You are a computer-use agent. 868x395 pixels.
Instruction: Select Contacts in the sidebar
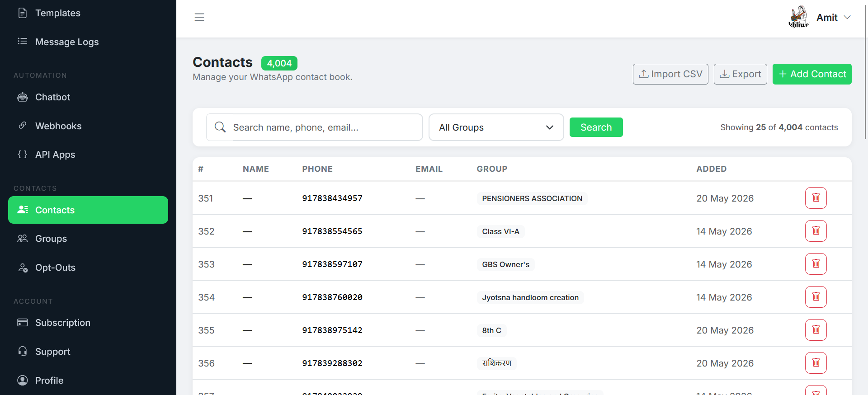coord(88,210)
